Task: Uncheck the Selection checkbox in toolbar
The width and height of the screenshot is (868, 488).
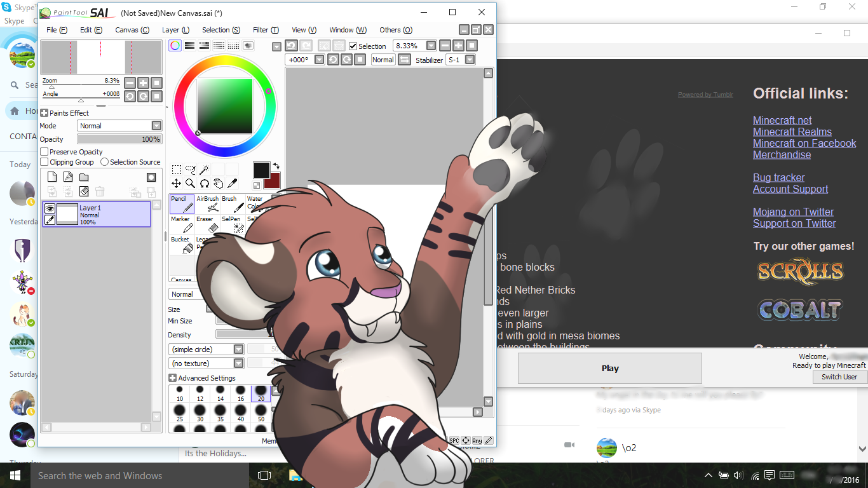Action: point(353,46)
